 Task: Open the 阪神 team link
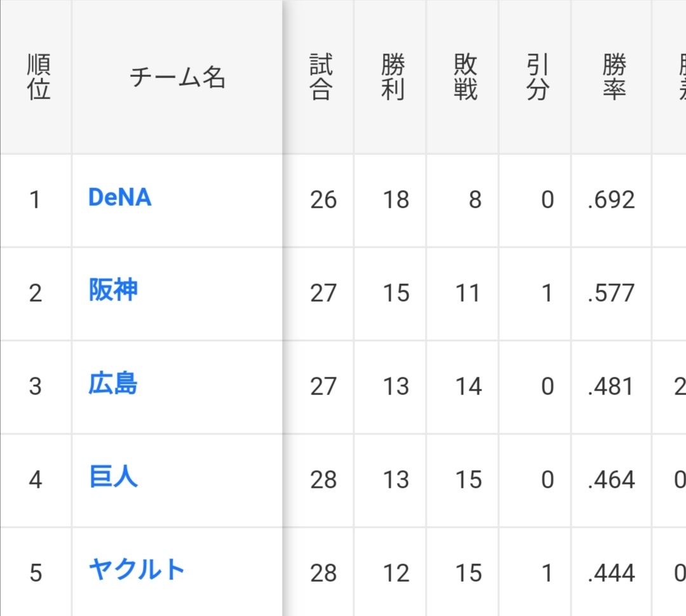point(113,290)
